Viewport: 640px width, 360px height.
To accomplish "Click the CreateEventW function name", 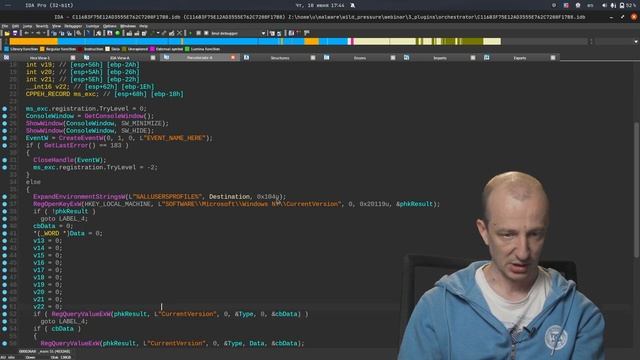I will pyautogui.click(x=81, y=138).
